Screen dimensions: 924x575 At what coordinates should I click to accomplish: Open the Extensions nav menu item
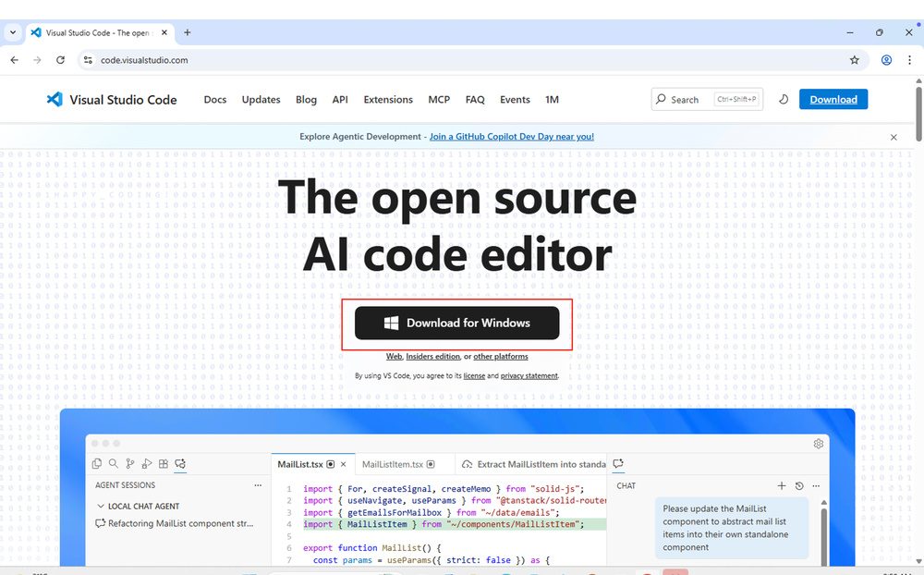click(388, 100)
